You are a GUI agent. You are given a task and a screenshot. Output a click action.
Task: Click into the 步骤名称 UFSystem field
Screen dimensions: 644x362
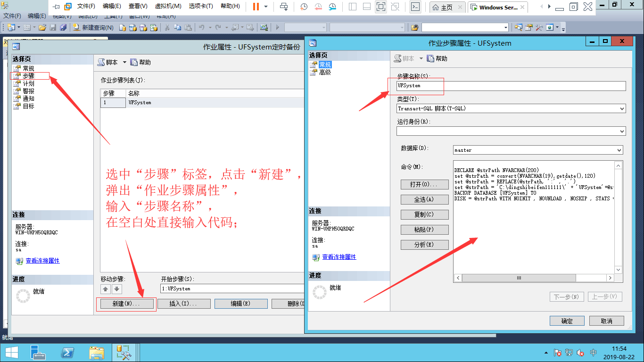click(511, 86)
